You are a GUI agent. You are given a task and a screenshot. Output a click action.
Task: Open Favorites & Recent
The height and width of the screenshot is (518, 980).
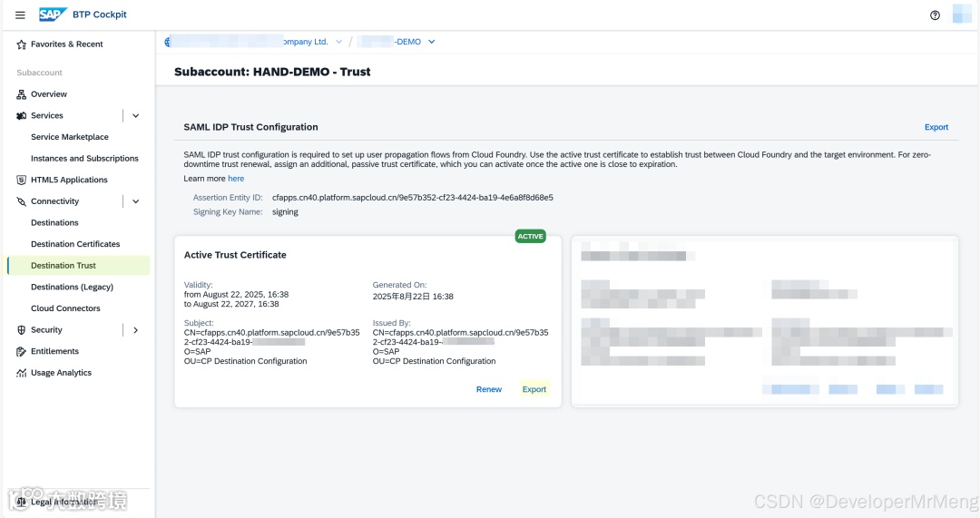tap(67, 44)
